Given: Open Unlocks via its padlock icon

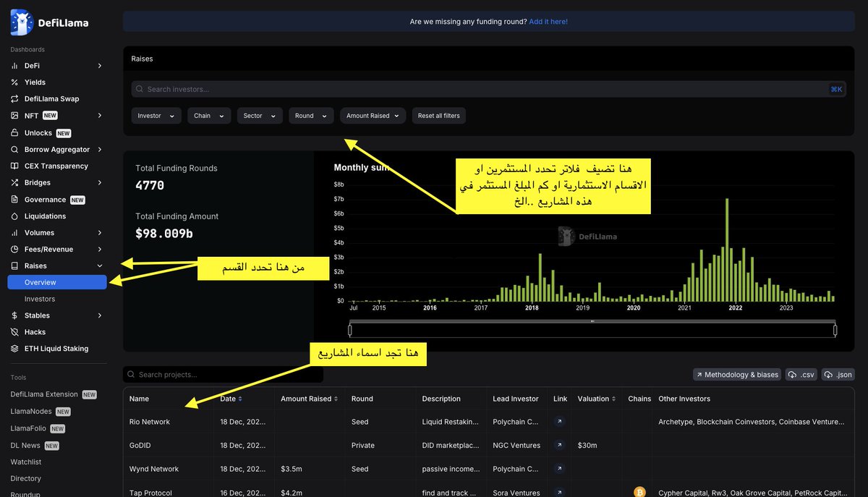Looking at the screenshot, I should (14, 133).
